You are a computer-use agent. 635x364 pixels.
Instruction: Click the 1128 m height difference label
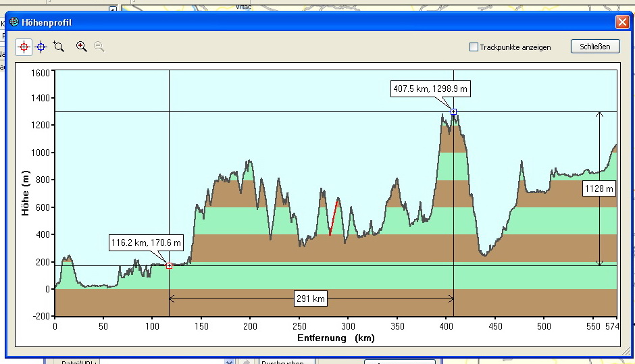point(599,189)
